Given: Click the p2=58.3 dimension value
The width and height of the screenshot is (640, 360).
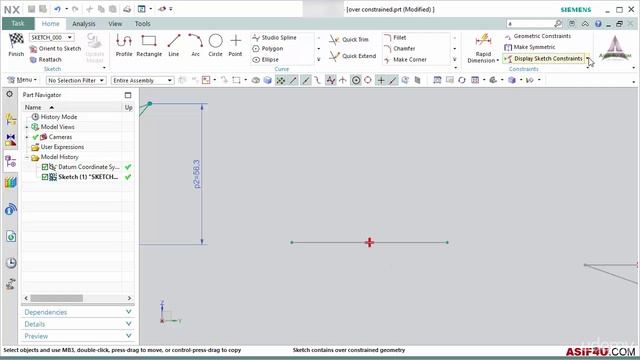Looking at the screenshot, I should click(197, 174).
